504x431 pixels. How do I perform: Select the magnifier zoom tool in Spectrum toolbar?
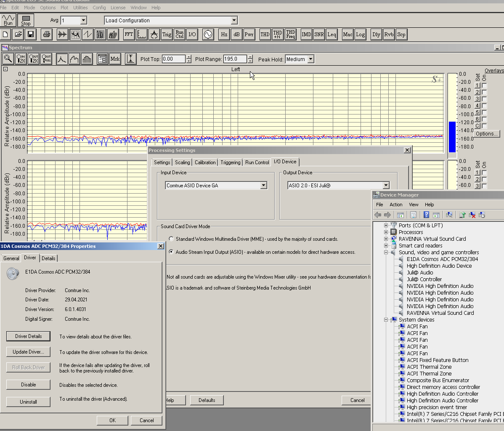tap(8, 59)
